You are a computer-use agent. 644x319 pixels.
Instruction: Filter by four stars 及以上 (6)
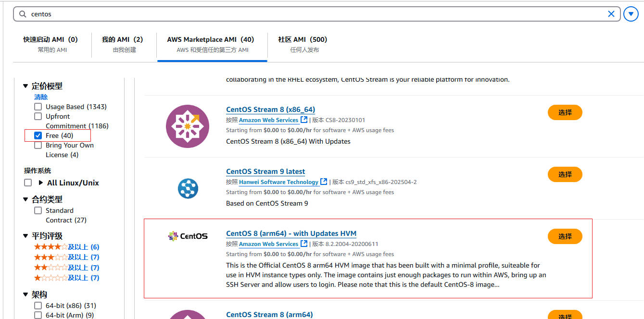click(x=66, y=247)
